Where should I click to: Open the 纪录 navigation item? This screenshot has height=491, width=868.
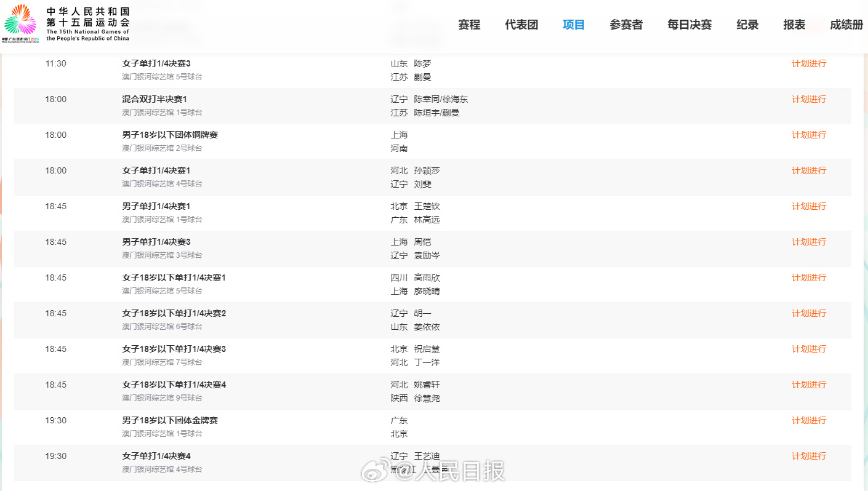(x=747, y=25)
